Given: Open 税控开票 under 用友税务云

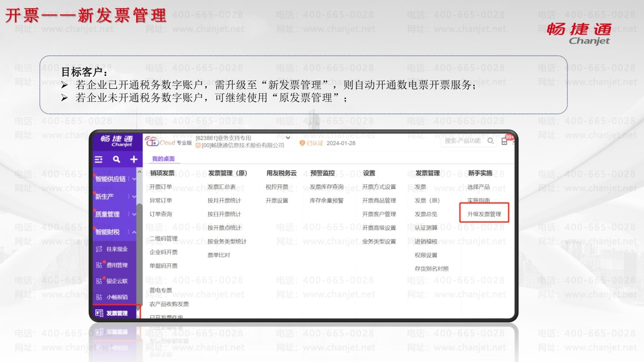Looking at the screenshot, I should click(x=277, y=187).
